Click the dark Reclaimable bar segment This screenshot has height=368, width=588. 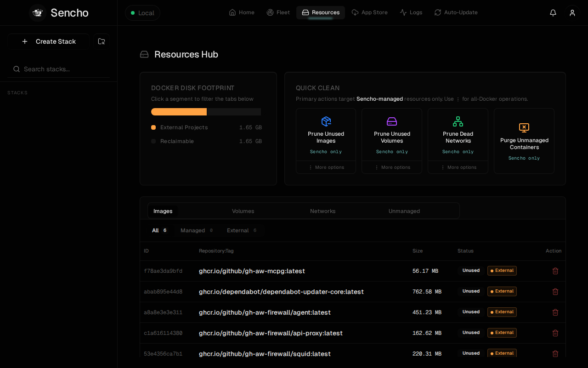point(234,112)
